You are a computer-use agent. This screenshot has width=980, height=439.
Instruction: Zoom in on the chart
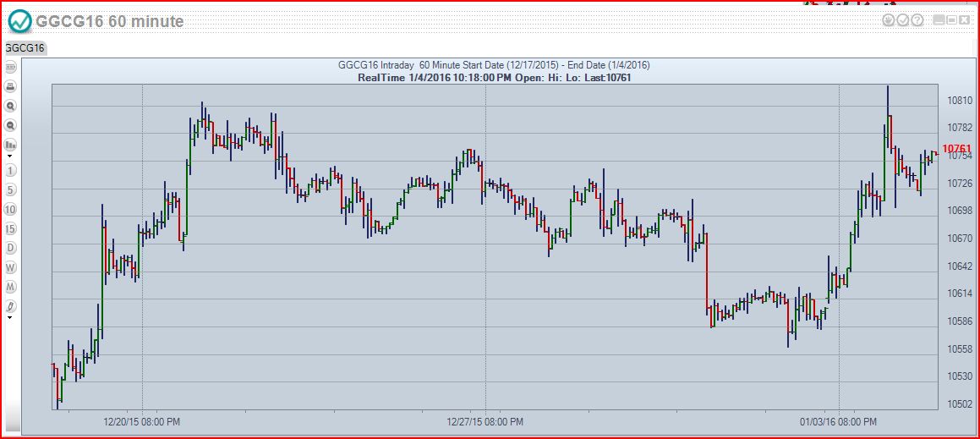pos(11,107)
